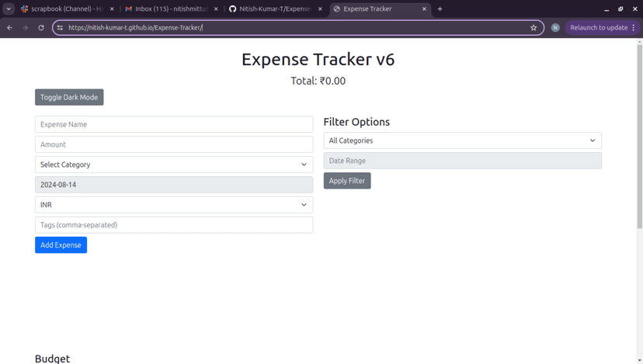Toggle Dark Mode button
Viewport: 643px width, 364px height.
[69, 97]
